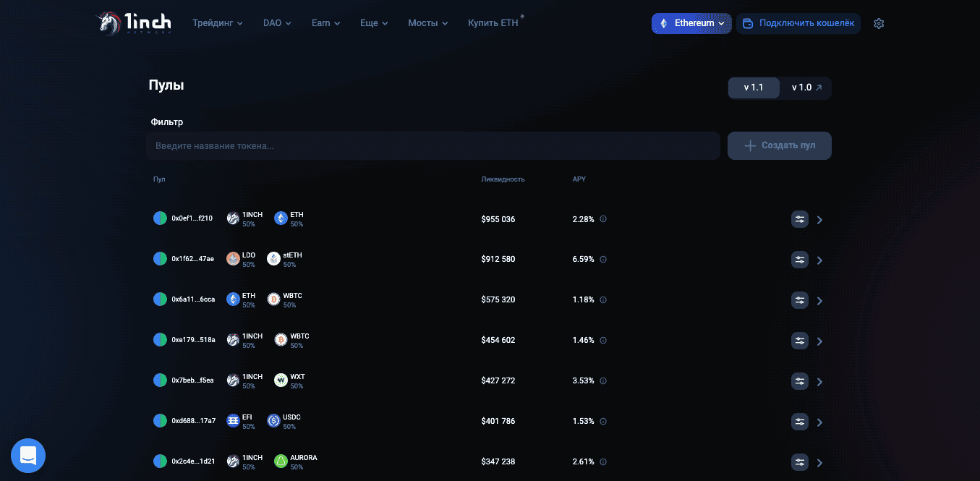Click pool address 0x6a11...6cca
This screenshot has height=481, width=980.
pyautogui.click(x=193, y=299)
